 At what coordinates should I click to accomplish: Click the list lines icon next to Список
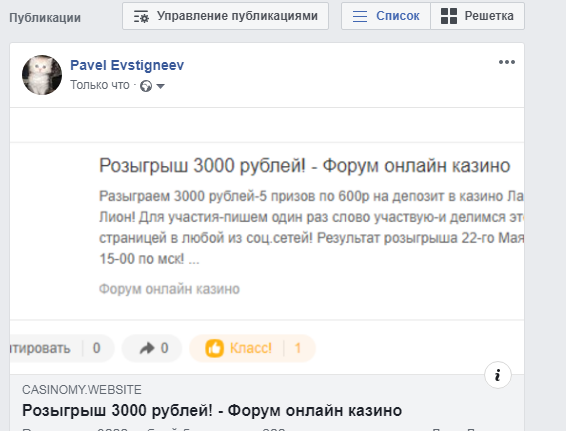pos(360,16)
